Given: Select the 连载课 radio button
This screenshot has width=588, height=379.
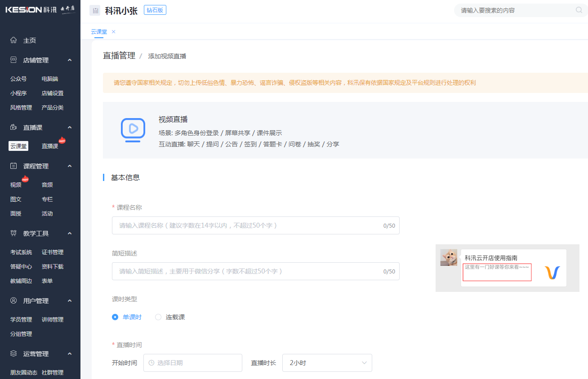Looking at the screenshot, I should 158,317.
